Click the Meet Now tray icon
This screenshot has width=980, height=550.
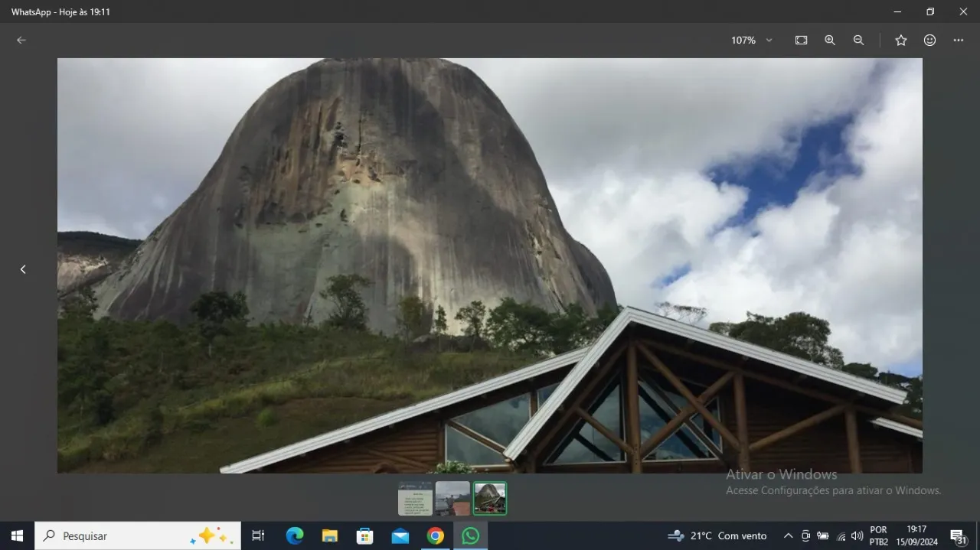(805, 535)
